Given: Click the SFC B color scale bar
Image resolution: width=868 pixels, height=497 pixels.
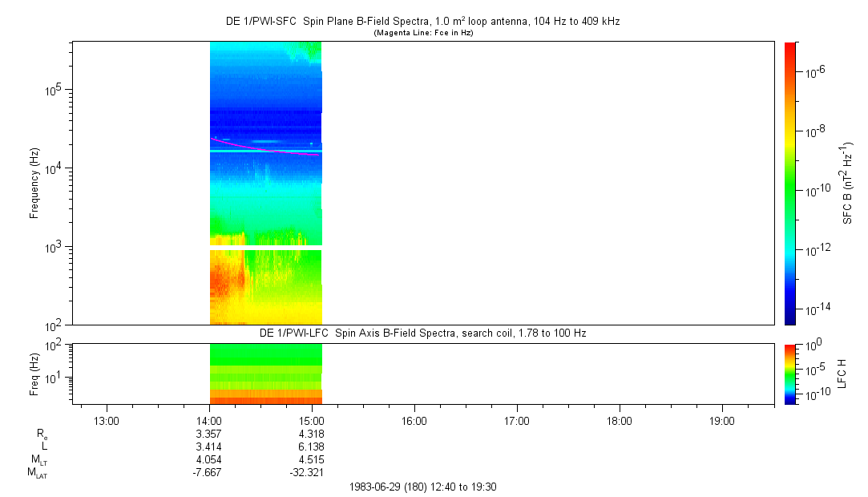Looking at the screenshot, I should (789, 183).
